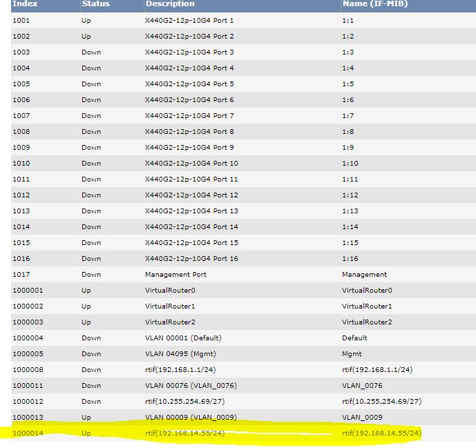Image resolution: width=476 pixels, height=448 pixels.
Task: Select the 1:3 interface name cell
Action: [x=347, y=52]
